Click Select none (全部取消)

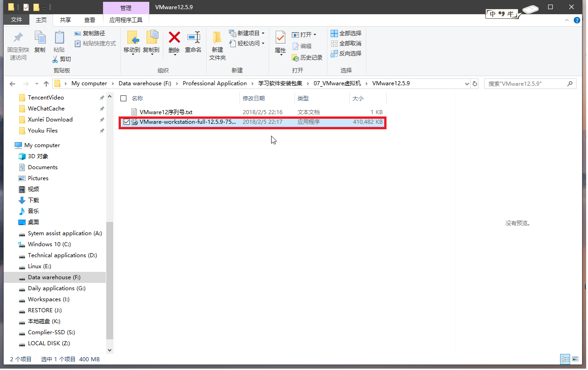346,44
